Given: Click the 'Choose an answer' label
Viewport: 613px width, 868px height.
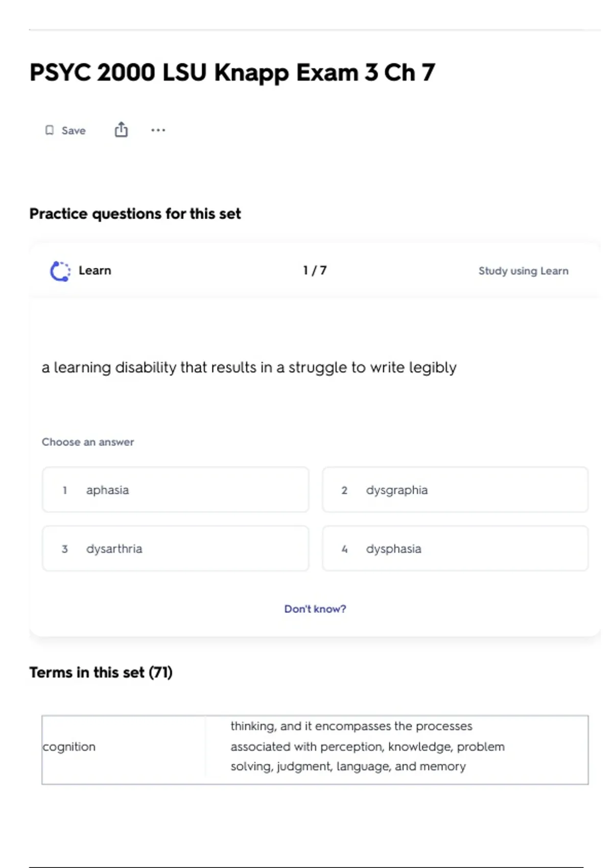Looking at the screenshot, I should 88,442.
